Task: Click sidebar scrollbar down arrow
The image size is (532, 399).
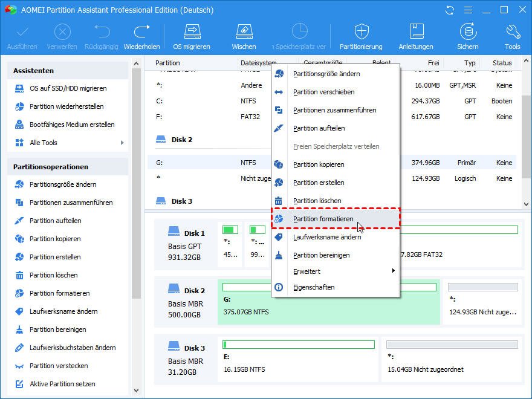Action: [x=137, y=390]
